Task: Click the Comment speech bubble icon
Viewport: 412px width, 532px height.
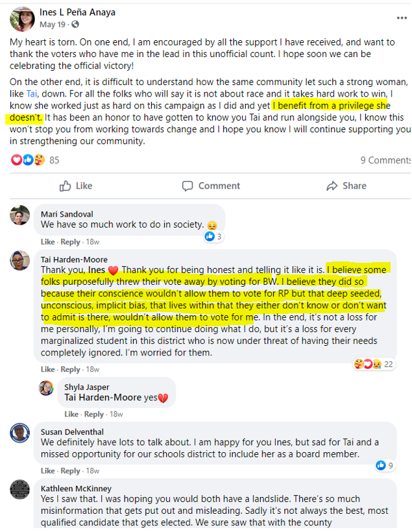Action: tap(188, 186)
